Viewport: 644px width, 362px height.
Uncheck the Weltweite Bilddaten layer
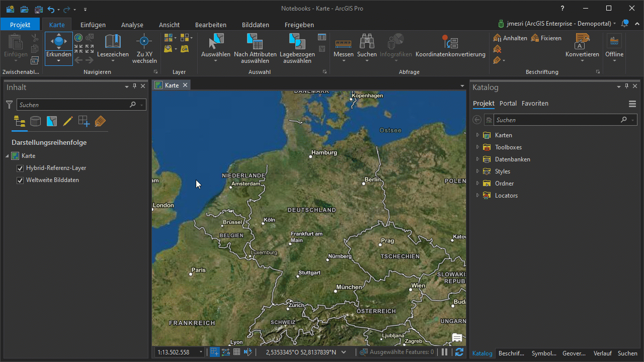coord(20,180)
